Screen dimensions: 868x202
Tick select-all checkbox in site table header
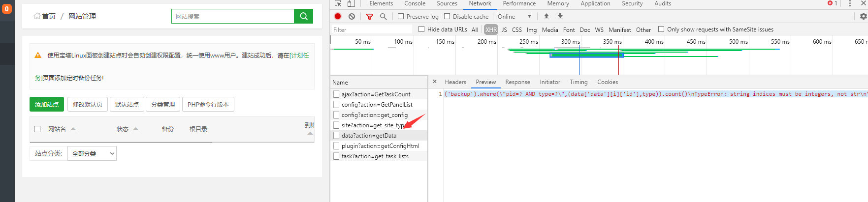(37, 129)
